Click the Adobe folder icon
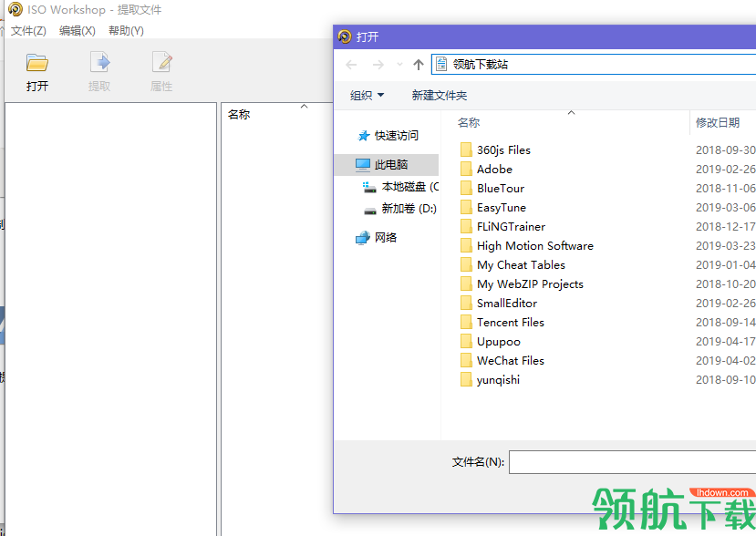Screen dimensions: 756x536 click(466, 170)
